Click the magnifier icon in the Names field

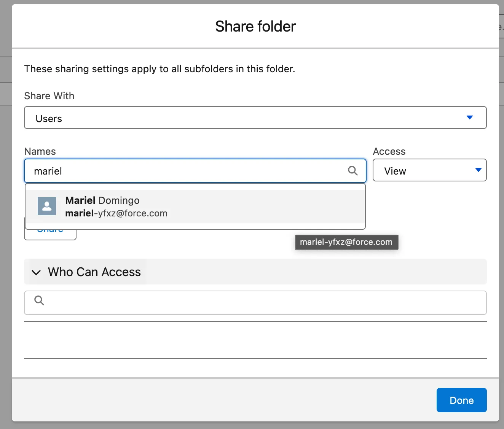pos(352,171)
